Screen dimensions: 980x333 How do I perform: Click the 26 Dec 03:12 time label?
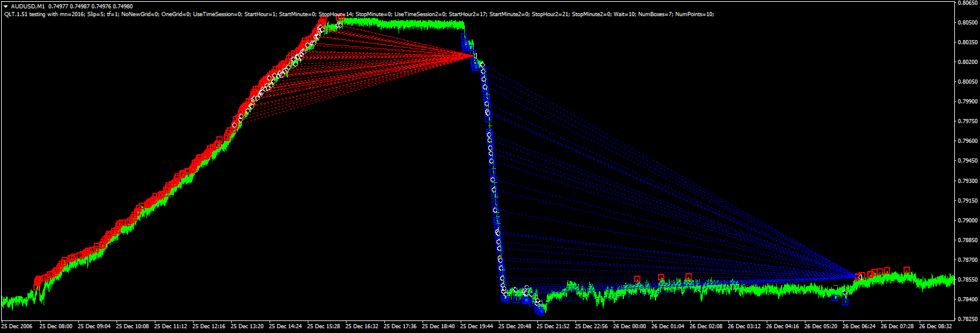(745, 326)
